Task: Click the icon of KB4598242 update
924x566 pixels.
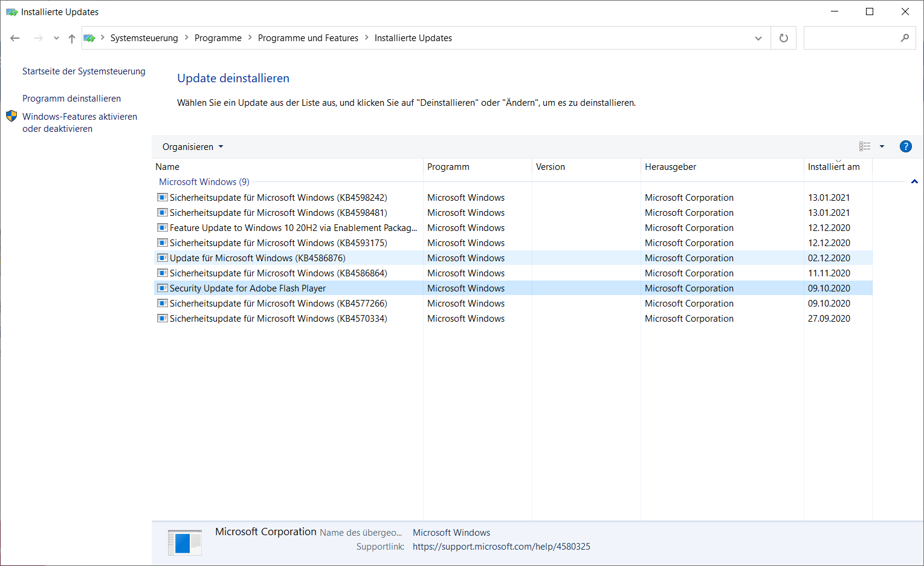Action: [x=162, y=197]
